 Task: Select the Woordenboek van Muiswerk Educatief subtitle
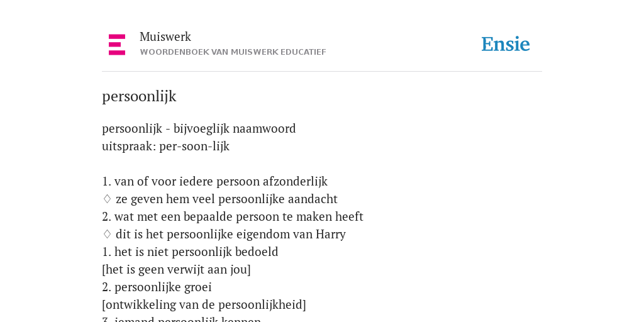tap(233, 52)
